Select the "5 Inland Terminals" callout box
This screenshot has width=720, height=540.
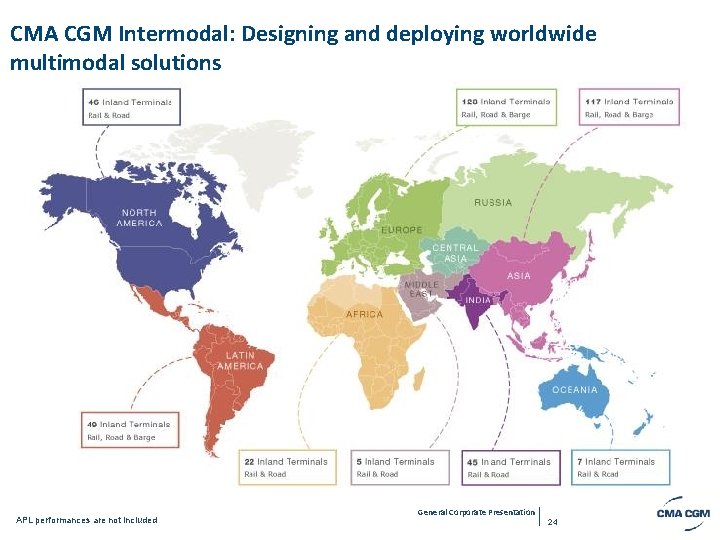click(x=399, y=467)
